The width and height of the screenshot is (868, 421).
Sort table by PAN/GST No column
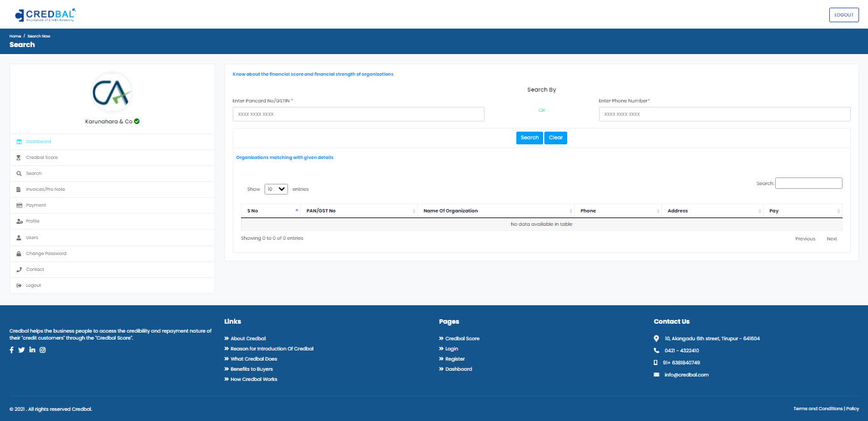(x=359, y=210)
